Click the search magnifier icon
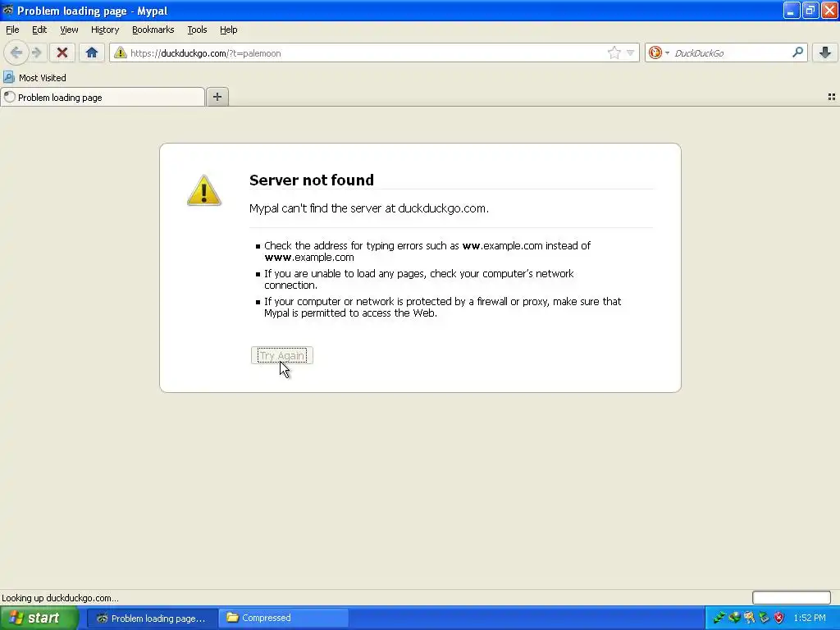This screenshot has width=840, height=630. 797,52
